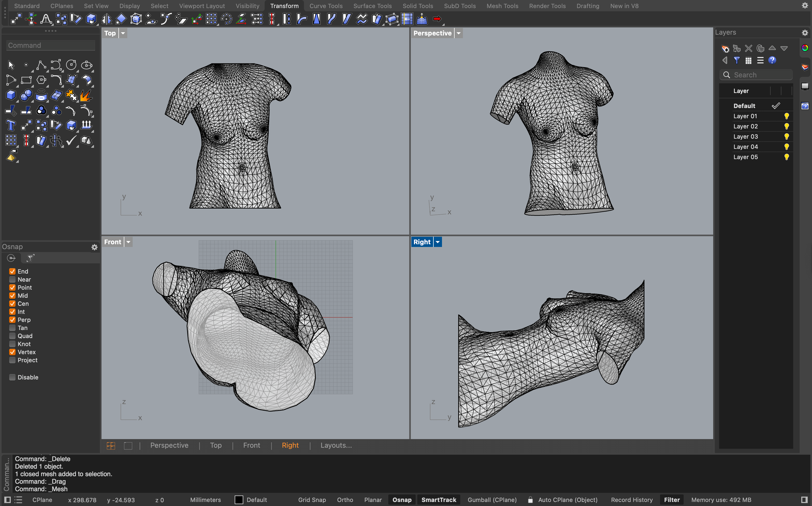Click the Polyline tool icon
The image size is (812, 506).
point(41,65)
